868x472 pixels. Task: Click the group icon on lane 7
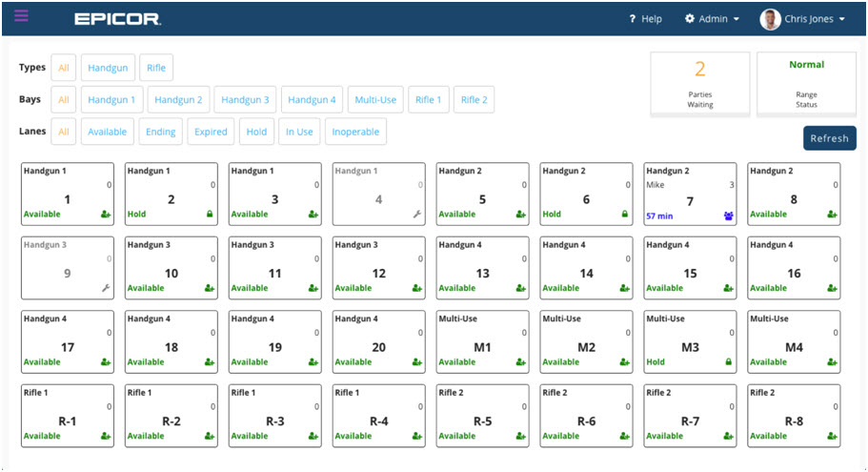(x=728, y=215)
